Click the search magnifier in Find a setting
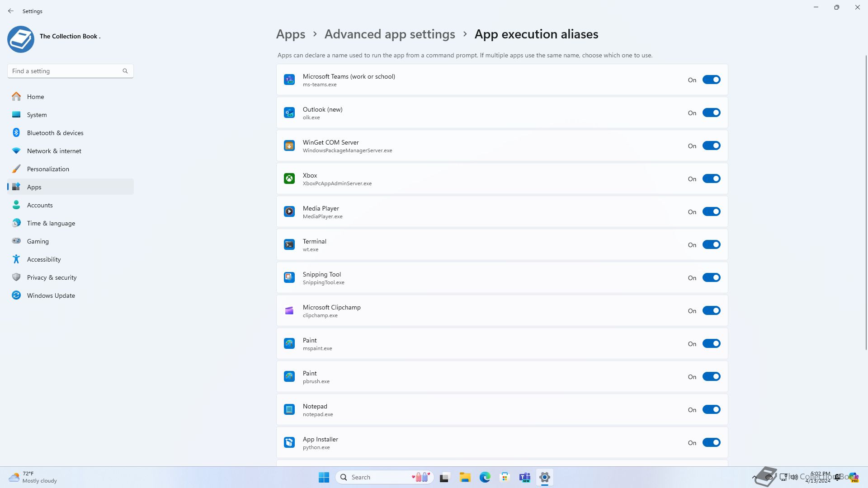The height and width of the screenshot is (488, 868). click(125, 71)
